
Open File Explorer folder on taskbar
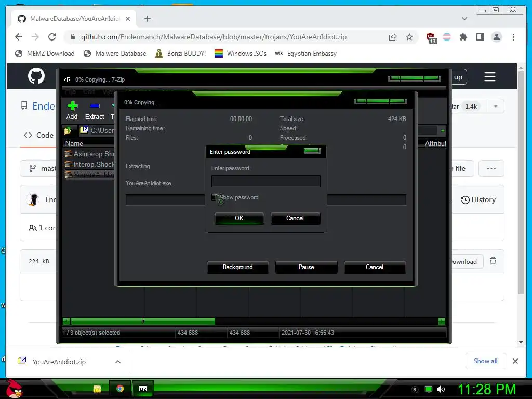click(x=97, y=389)
